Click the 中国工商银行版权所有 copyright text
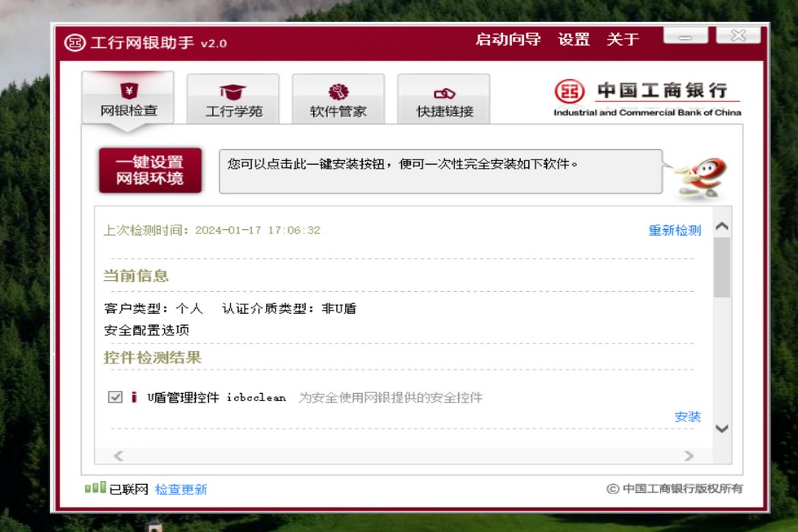 point(675,488)
